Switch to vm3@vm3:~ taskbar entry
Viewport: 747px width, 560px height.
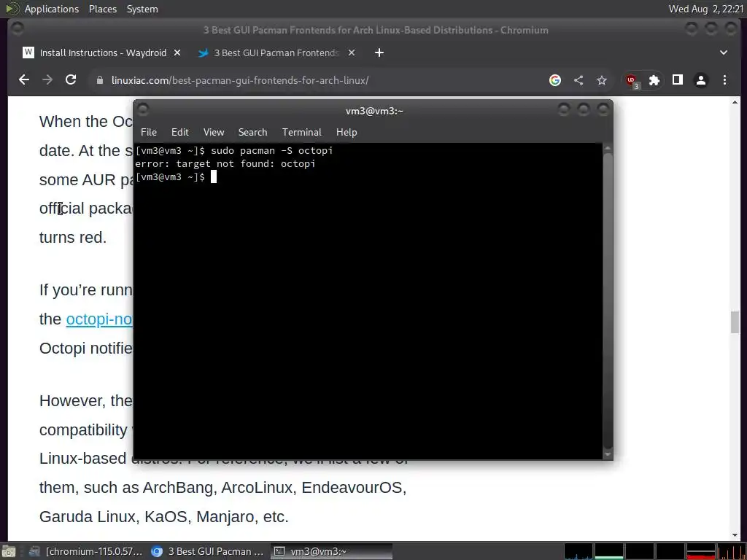point(332,551)
